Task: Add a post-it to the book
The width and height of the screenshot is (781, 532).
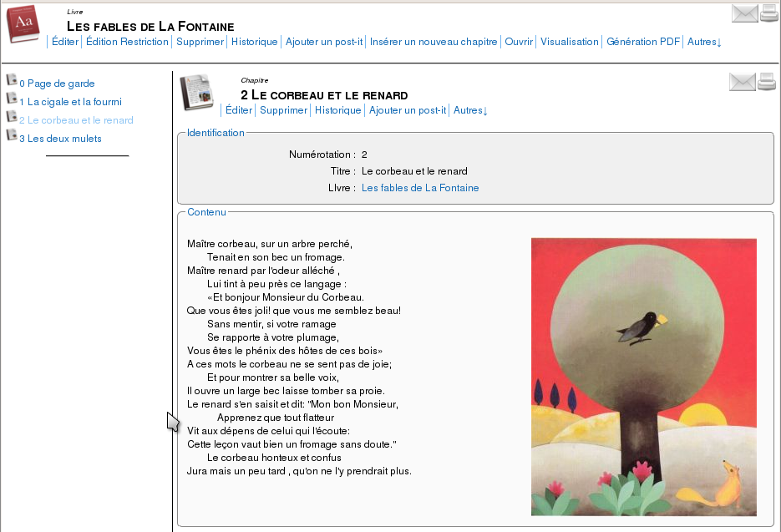Action: coord(324,42)
